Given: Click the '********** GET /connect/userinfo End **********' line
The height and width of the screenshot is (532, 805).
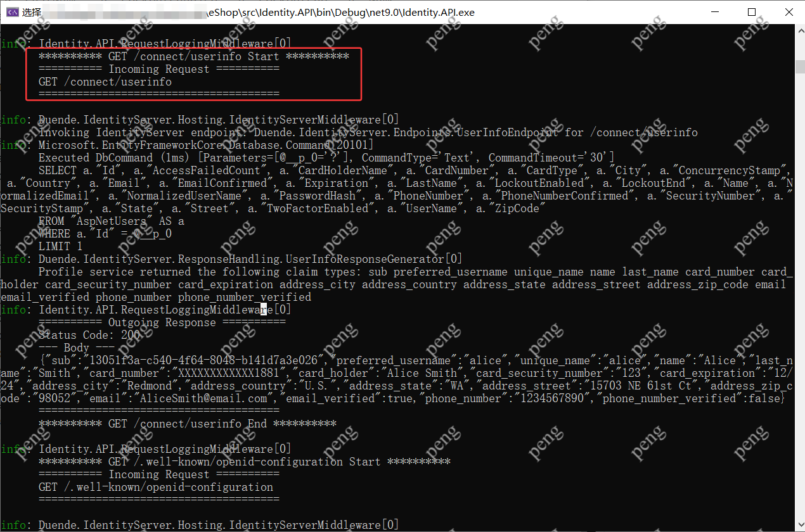Looking at the screenshot, I should (188, 424).
